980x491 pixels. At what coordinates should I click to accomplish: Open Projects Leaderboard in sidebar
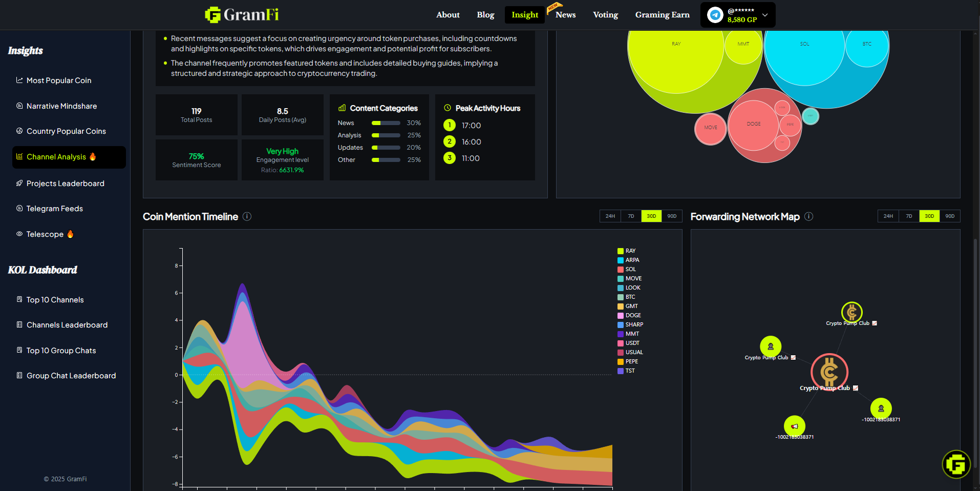tap(65, 183)
